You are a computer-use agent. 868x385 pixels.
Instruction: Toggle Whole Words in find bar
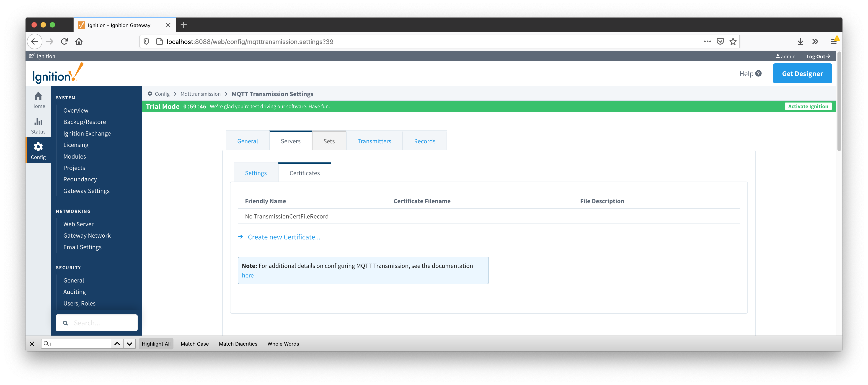pyautogui.click(x=283, y=344)
